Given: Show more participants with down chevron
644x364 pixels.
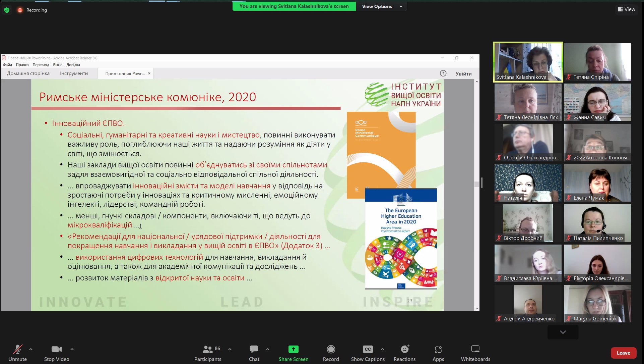Looking at the screenshot, I should (x=563, y=332).
